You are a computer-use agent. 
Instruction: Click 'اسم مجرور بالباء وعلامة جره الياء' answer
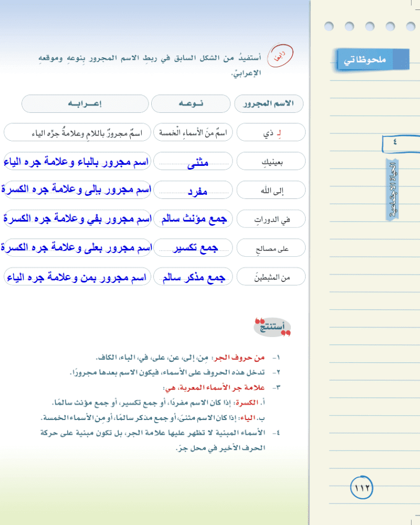point(77,161)
